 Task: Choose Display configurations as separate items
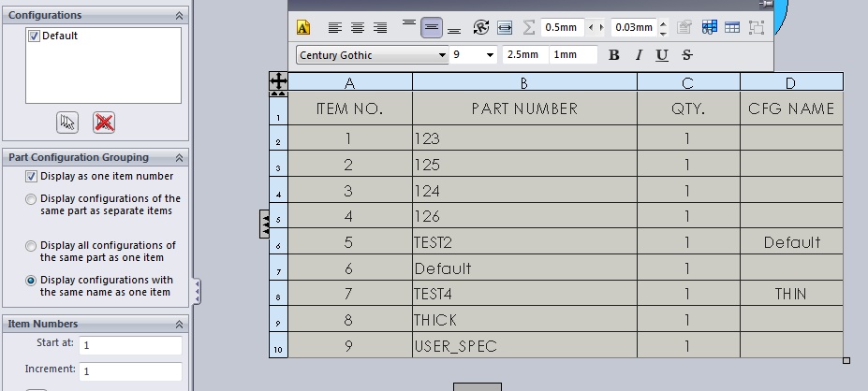pyautogui.click(x=31, y=199)
